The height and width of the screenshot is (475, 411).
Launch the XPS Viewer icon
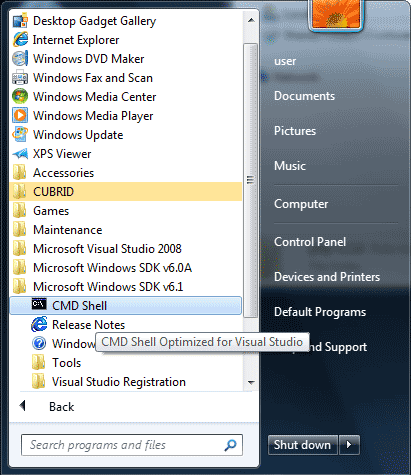click(x=20, y=154)
